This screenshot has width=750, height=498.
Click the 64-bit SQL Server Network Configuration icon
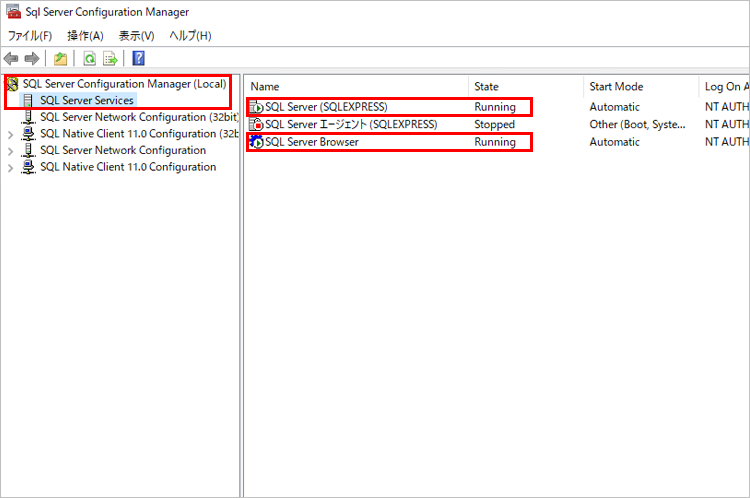coord(29,150)
